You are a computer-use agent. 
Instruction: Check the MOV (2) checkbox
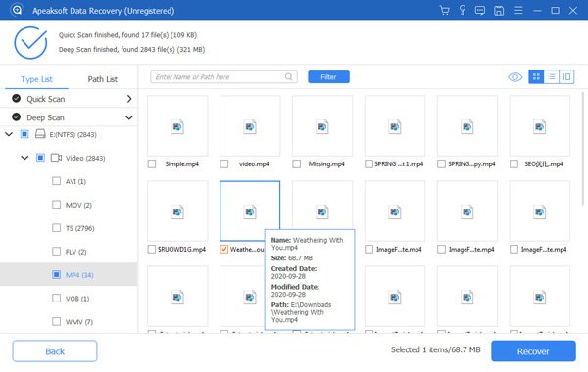[56, 205]
